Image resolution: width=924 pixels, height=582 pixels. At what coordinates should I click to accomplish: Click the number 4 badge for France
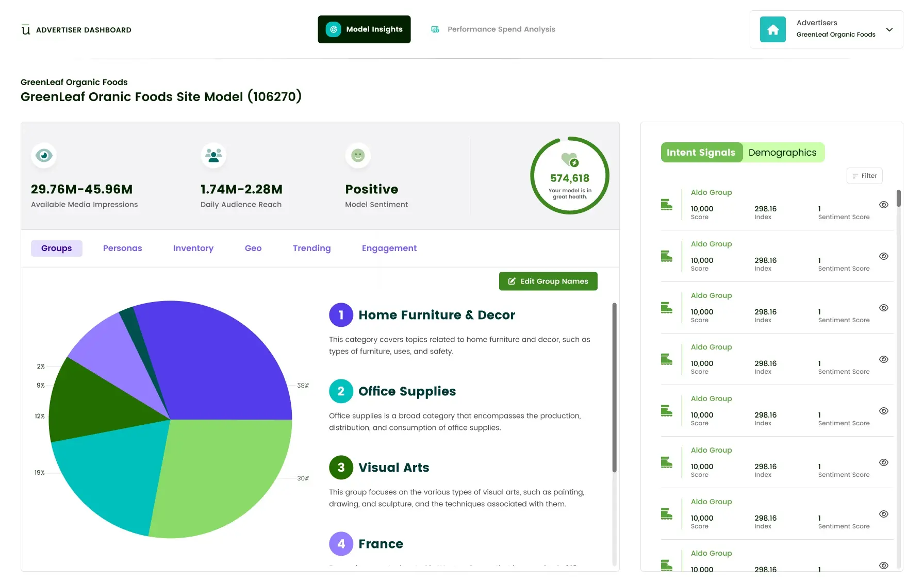pos(341,544)
